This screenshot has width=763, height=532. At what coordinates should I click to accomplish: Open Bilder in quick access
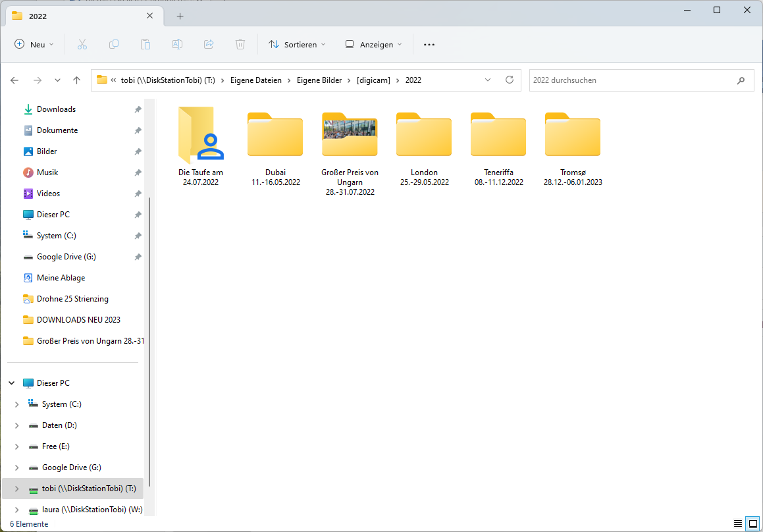pyautogui.click(x=47, y=151)
